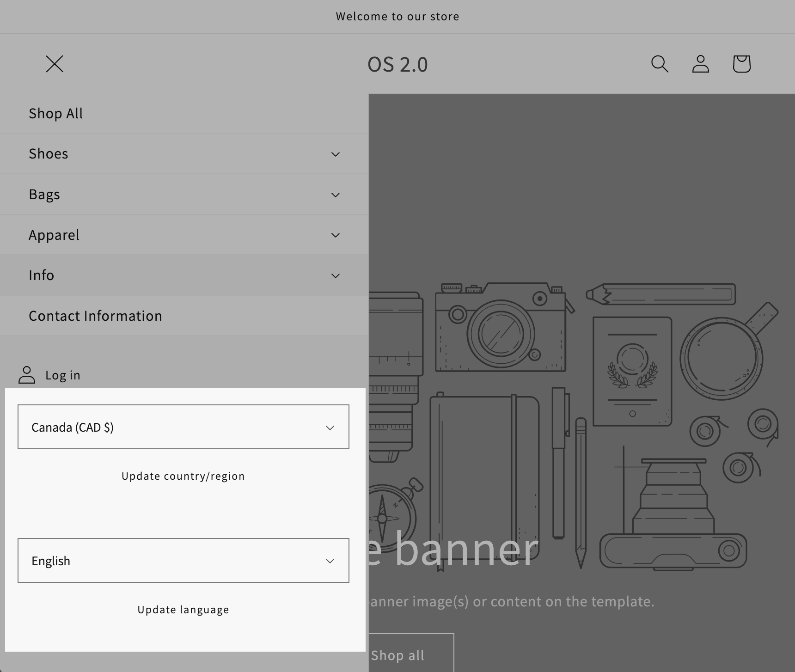Select Shop All from the menu
The width and height of the screenshot is (795, 672).
[55, 113]
